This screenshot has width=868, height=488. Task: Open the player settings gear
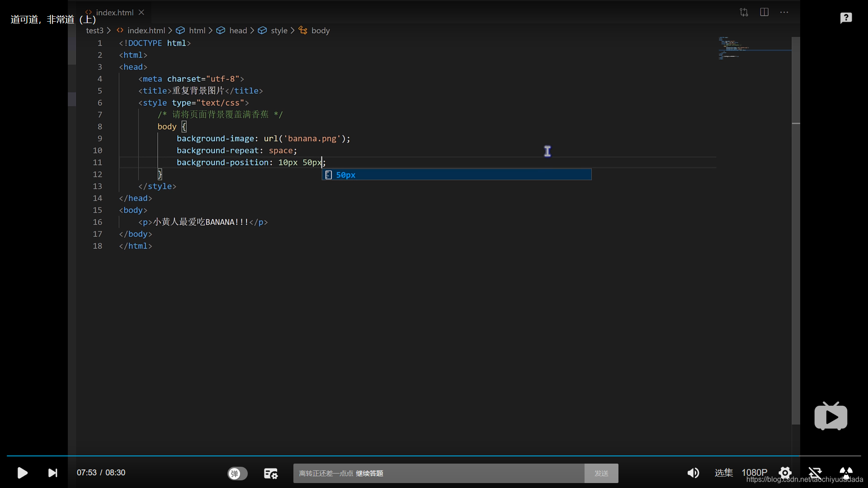(785, 473)
